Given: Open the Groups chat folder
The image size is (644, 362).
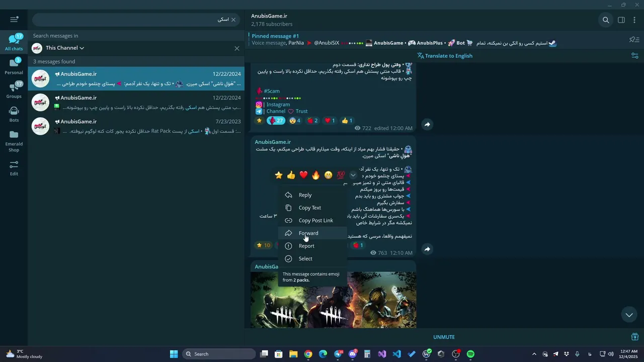Looking at the screenshot, I should [x=14, y=90].
